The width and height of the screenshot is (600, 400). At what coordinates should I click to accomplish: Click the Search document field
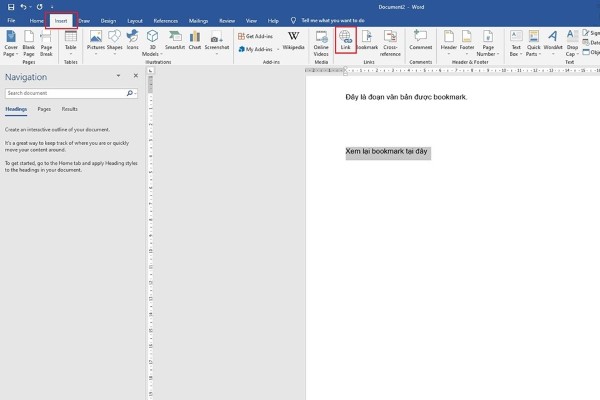65,93
